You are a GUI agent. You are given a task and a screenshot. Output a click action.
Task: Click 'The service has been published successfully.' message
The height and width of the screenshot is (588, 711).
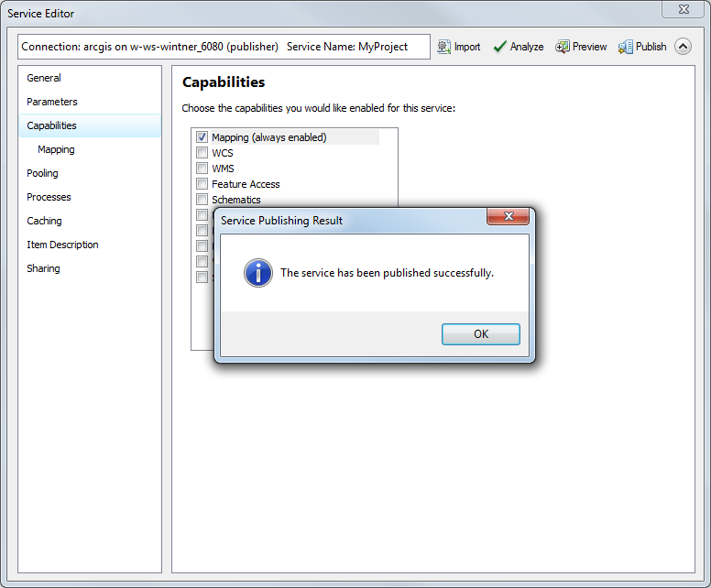click(x=387, y=273)
